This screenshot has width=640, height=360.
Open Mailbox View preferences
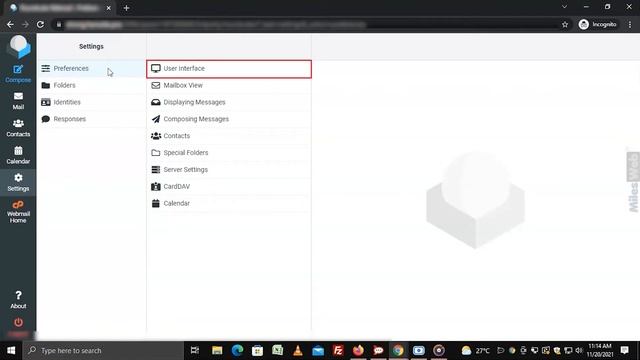(229, 85)
